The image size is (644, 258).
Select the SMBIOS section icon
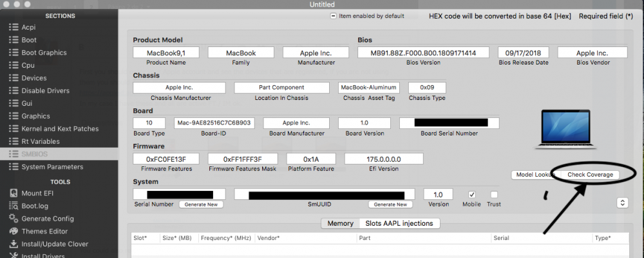14,154
